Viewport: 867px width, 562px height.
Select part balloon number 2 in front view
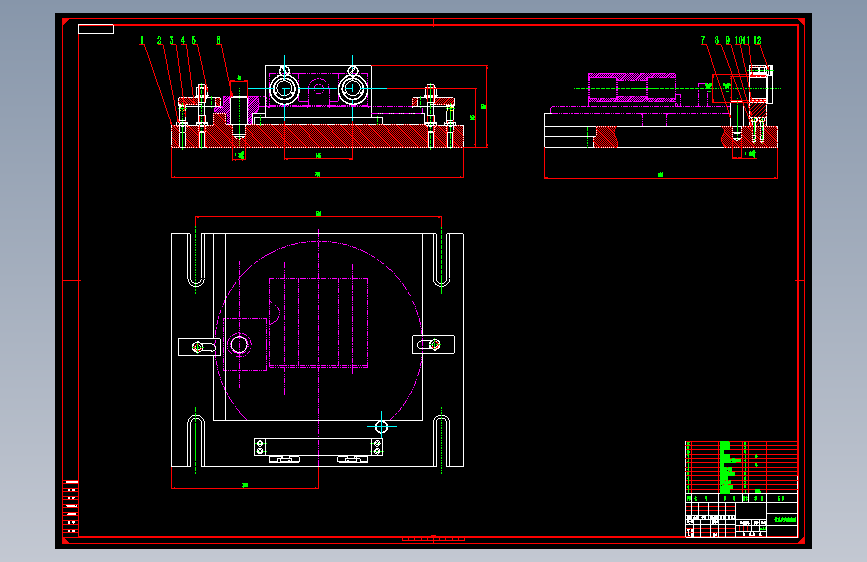tap(159, 40)
